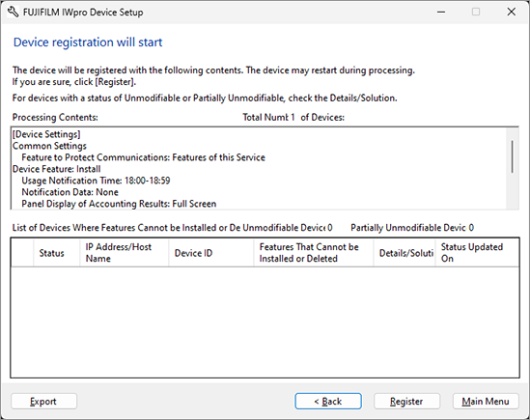Click 'Usage Notification Time: 18:00-18:59' line
Image resolution: width=530 pixels, height=420 pixels.
96,181
